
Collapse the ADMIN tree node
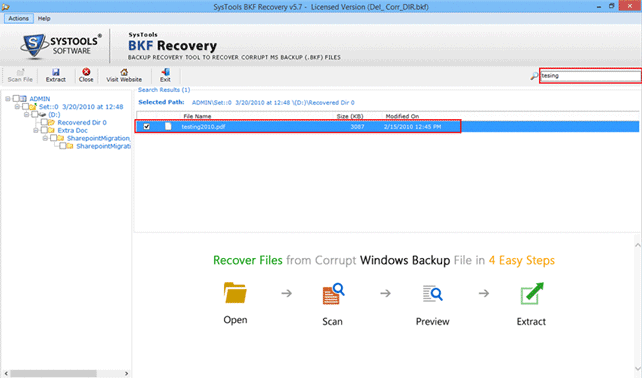[x=7, y=99]
